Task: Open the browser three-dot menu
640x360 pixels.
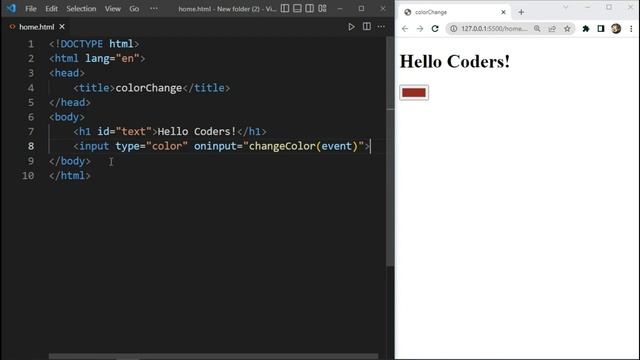Action: point(631,29)
